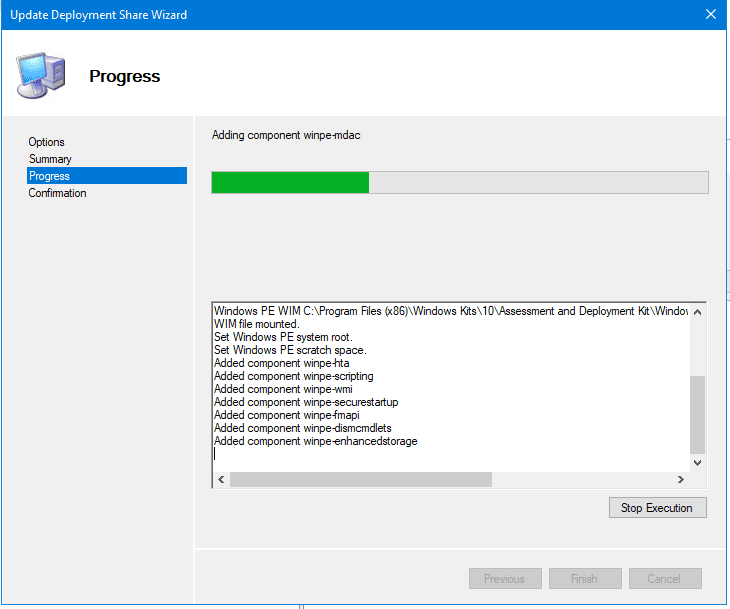Viewport: 730px width, 609px height.
Task: Click the log's vertical scrollbar down arrow
Action: [697, 463]
